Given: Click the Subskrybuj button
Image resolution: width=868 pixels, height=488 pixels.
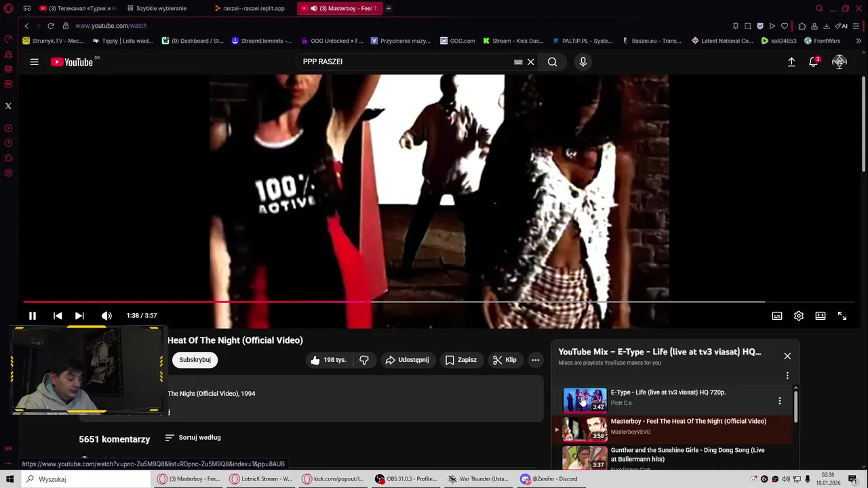Looking at the screenshot, I should [x=195, y=360].
